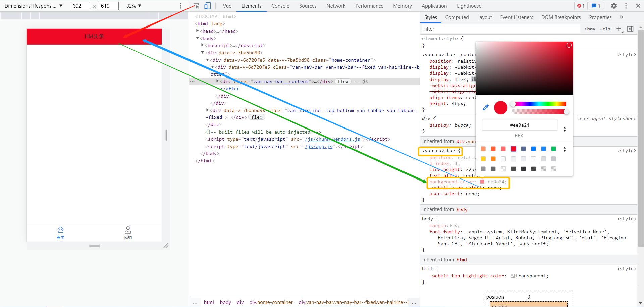Click the opacity alpha slider in color picker
Viewport: 644px width, 307px height.
539,112
